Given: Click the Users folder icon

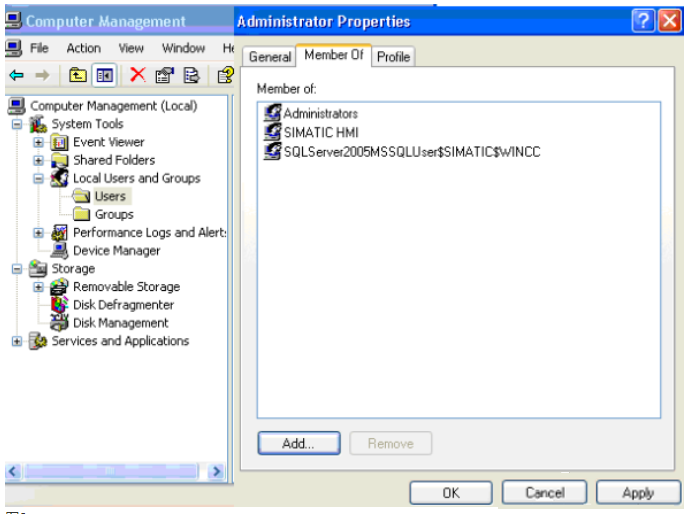Looking at the screenshot, I should pos(81,196).
